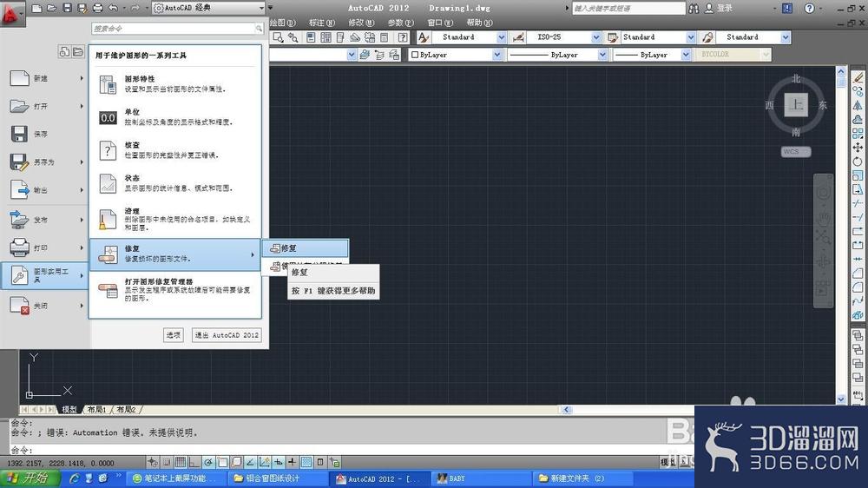Select the 核查 audit entry

(x=175, y=150)
